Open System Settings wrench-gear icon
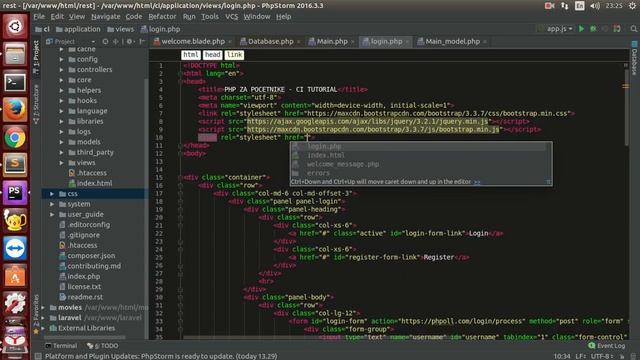The height and width of the screenshot is (360, 640). (15, 303)
